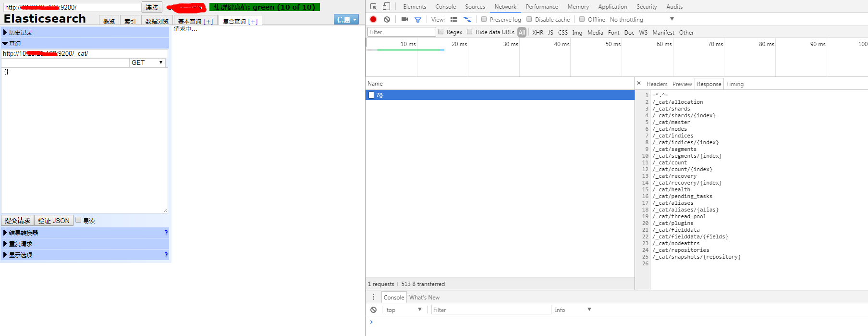The width and height of the screenshot is (868, 336).
Task: Open the console drawer three-dot menu
Action: (x=373, y=297)
